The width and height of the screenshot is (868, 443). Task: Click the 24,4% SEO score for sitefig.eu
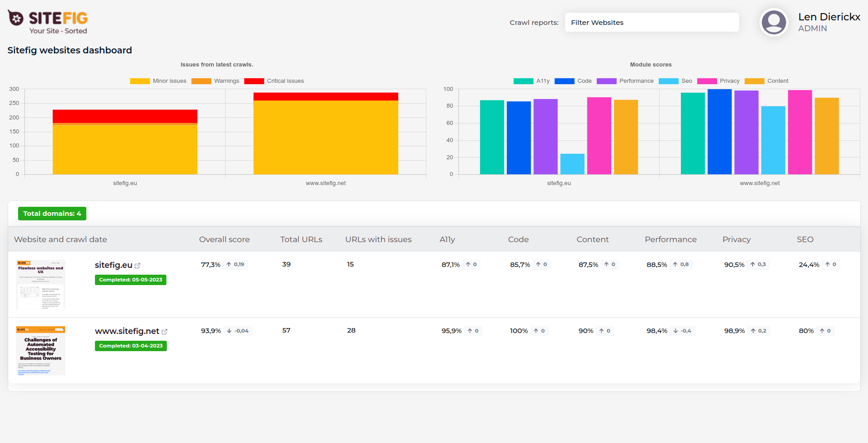point(809,265)
